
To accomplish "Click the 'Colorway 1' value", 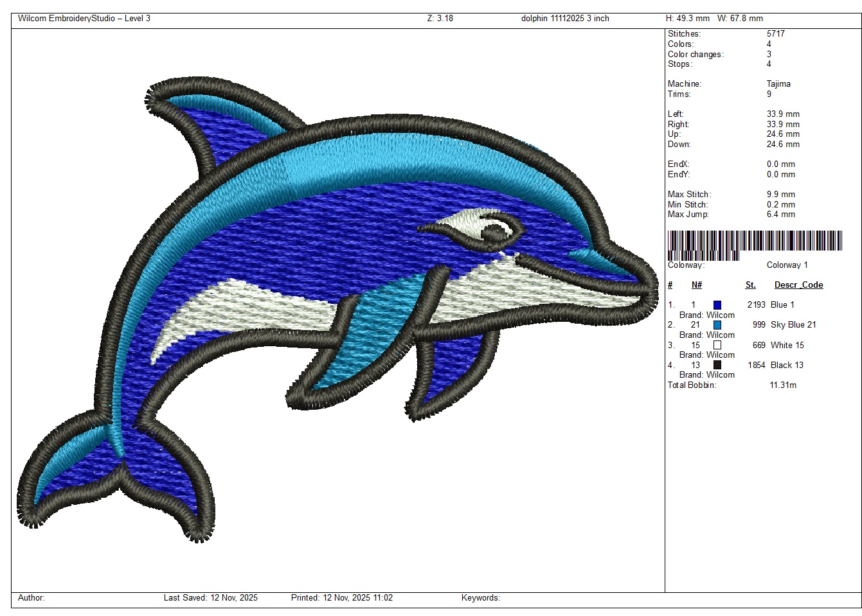I will [x=787, y=265].
